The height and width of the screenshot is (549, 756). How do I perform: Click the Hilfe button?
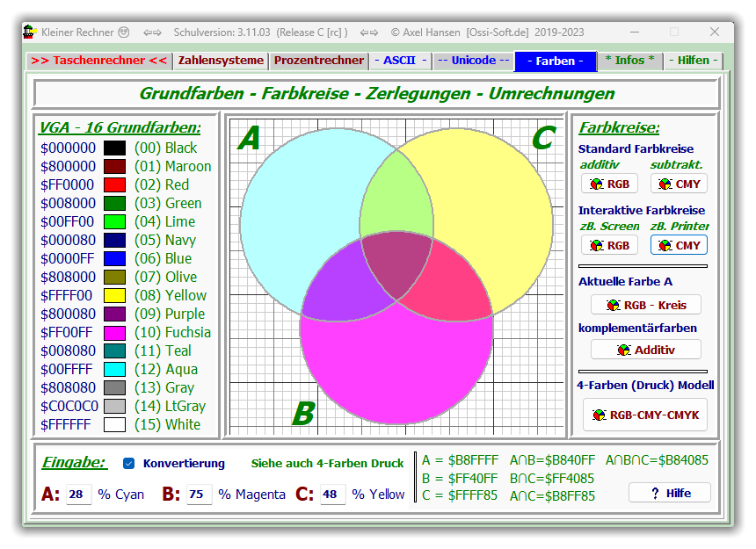click(x=670, y=493)
